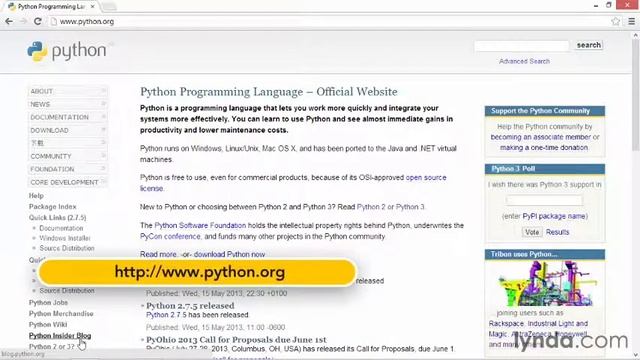This screenshot has width=640, height=360.
Task: Open the PyPI package name link
Action: [x=554, y=216]
